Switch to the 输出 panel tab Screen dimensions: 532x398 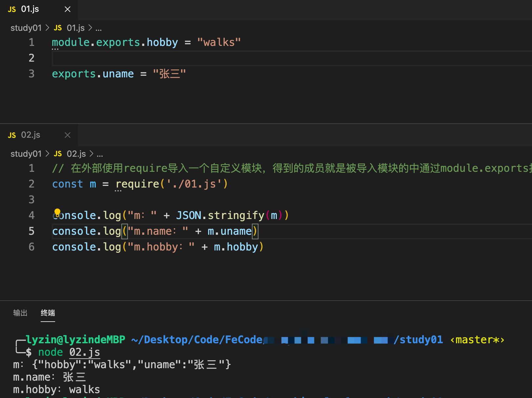[20, 313]
